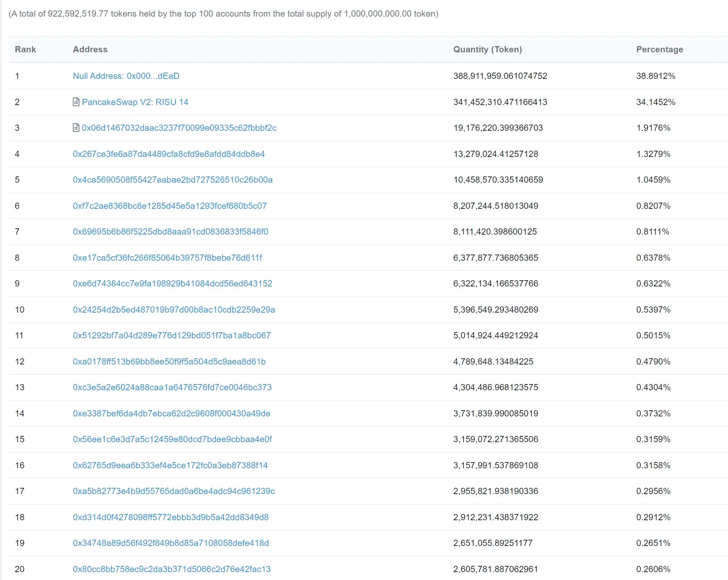The height and width of the screenshot is (580, 728).
Task: Open rank 4 address 0x267ce3fe6a87da4489
Action: tap(169, 154)
